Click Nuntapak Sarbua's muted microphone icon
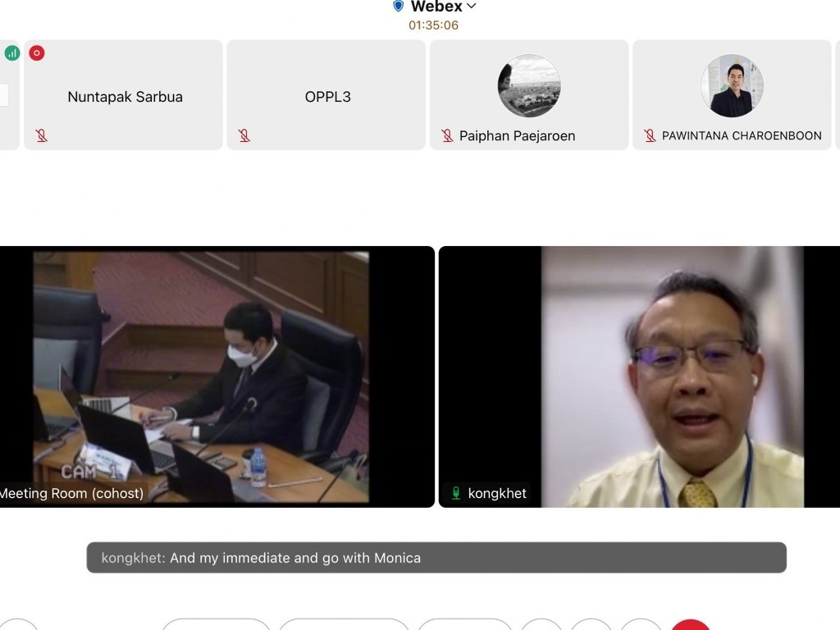 (x=41, y=135)
